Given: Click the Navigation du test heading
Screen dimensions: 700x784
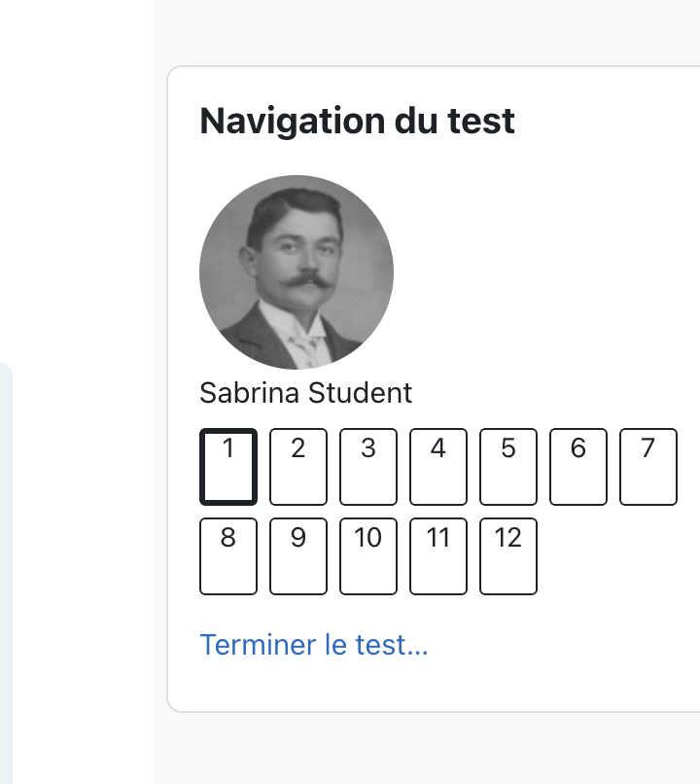Looking at the screenshot, I should pyautogui.click(x=357, y=121).
